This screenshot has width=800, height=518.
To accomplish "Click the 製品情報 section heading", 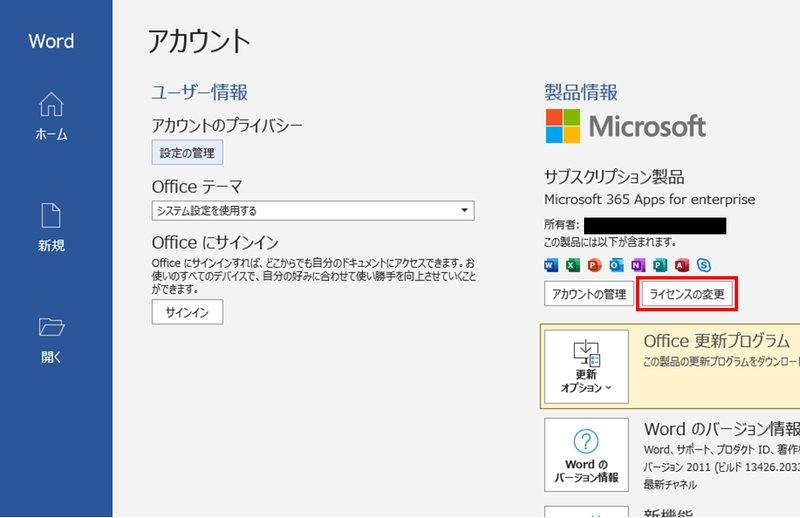I will tap(581, 92).
